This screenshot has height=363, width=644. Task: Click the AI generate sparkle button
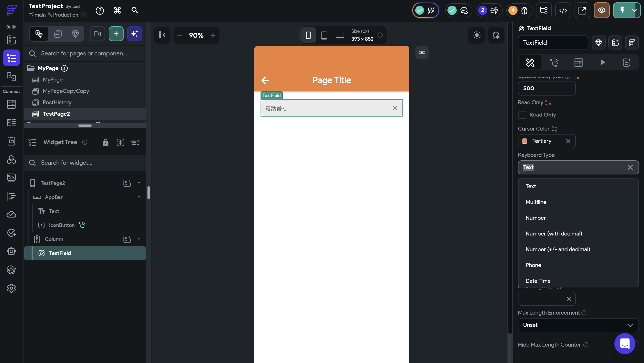click(x=135, y=34)
